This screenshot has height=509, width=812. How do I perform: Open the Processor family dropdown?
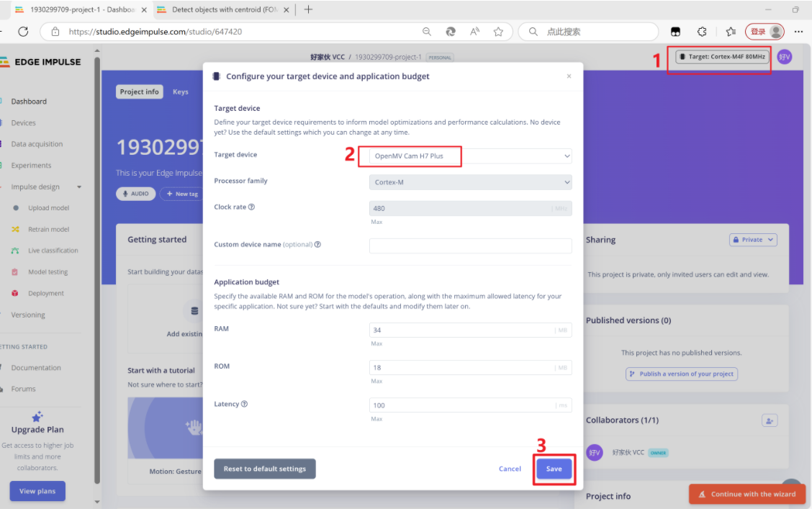coord(470,182)
